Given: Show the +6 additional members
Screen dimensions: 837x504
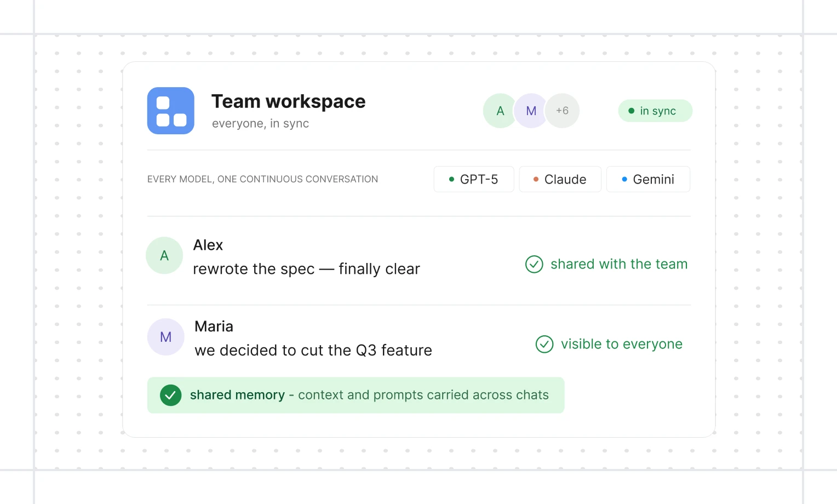Looking at the screenshot, I should tap(562, 111).
